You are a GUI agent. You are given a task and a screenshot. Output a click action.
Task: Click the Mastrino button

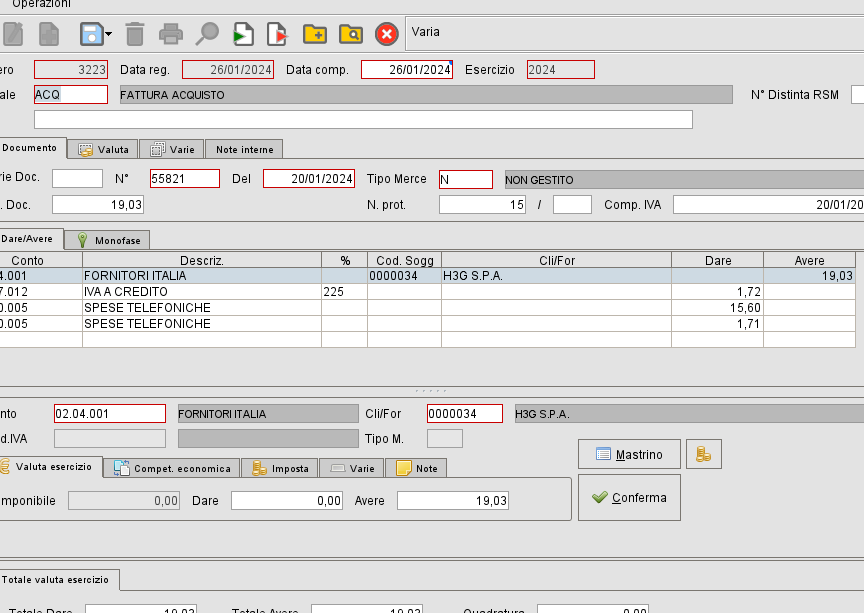629,454
